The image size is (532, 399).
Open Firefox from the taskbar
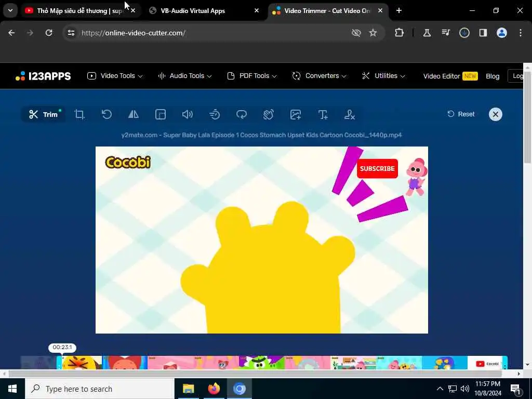[x=214, y=389]
